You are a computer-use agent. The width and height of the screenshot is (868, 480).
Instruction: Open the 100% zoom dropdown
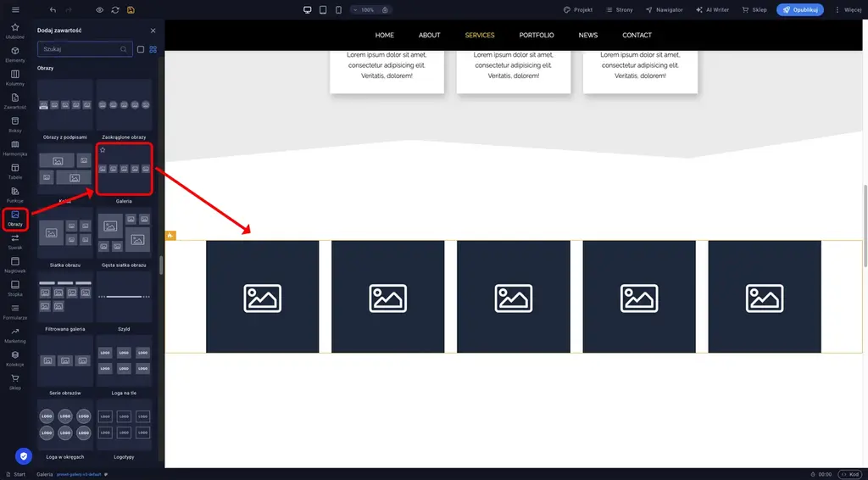(364, 10)
